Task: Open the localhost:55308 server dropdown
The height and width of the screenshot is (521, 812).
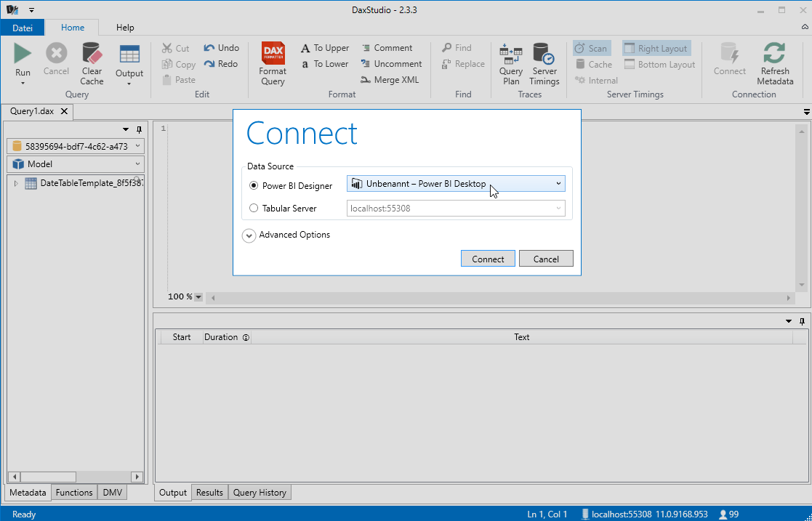Action: coord(456,209)
